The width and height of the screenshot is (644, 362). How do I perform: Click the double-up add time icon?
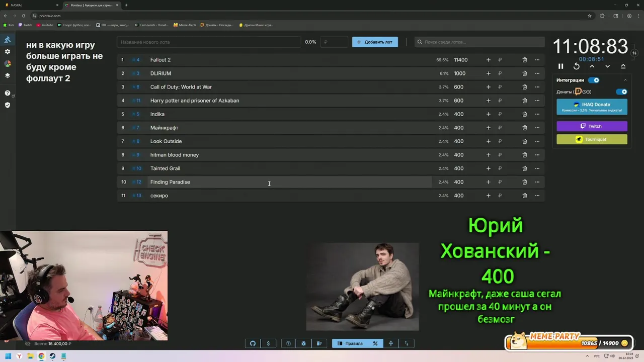[x=623, y=66]
